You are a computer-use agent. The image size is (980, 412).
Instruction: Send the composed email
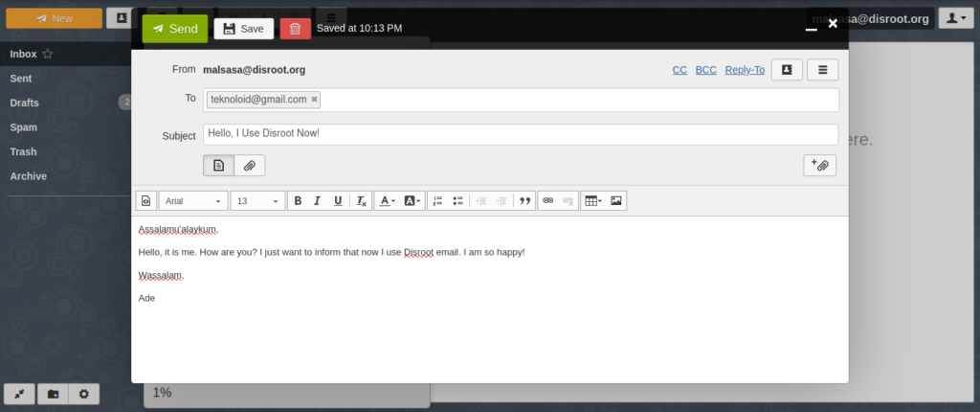click(x=175, y=29)
